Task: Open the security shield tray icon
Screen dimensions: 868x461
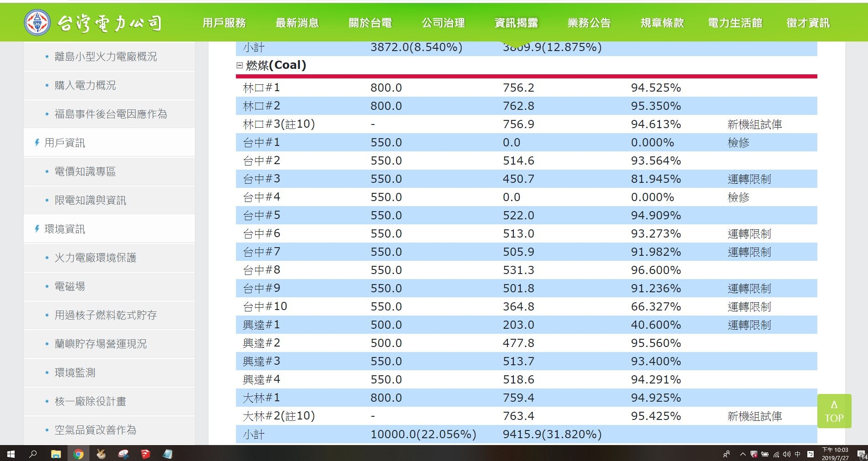Action: pos(754,454)
